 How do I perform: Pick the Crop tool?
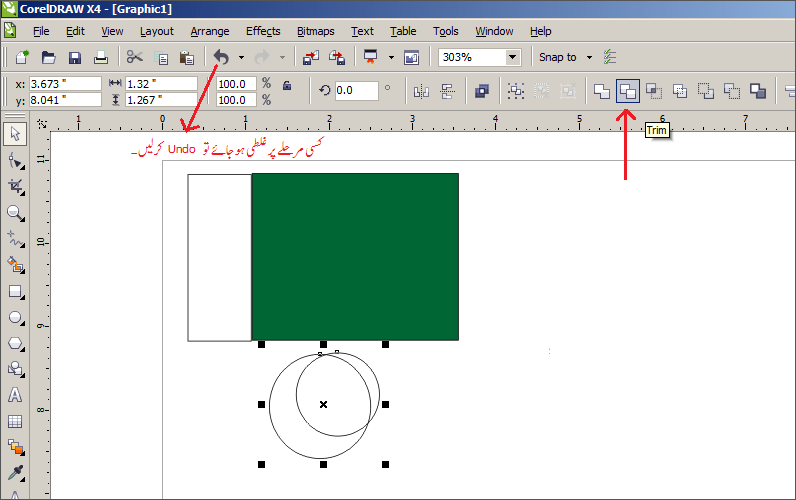pyautogui.click(x=15, y=186)
